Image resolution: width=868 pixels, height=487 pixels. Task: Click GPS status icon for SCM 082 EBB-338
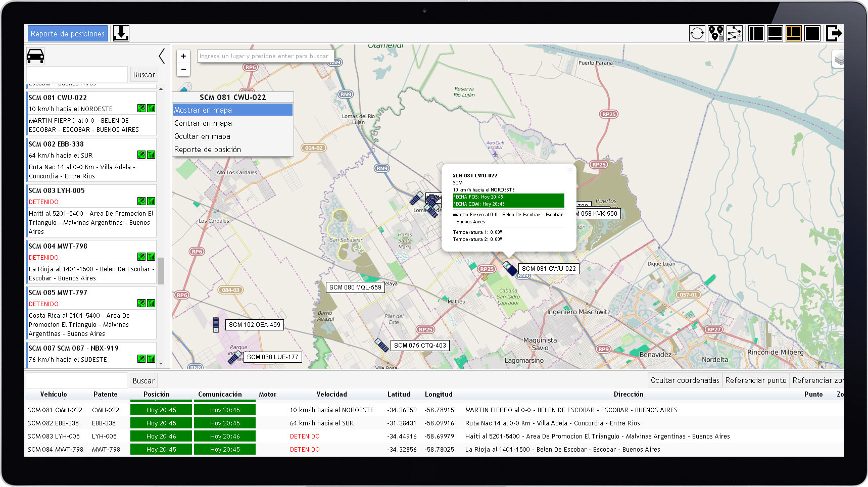coord(141,155)
